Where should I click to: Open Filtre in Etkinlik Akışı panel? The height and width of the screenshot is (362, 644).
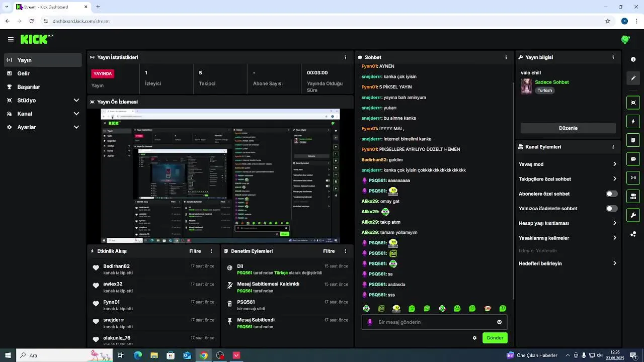click(195, 251)
